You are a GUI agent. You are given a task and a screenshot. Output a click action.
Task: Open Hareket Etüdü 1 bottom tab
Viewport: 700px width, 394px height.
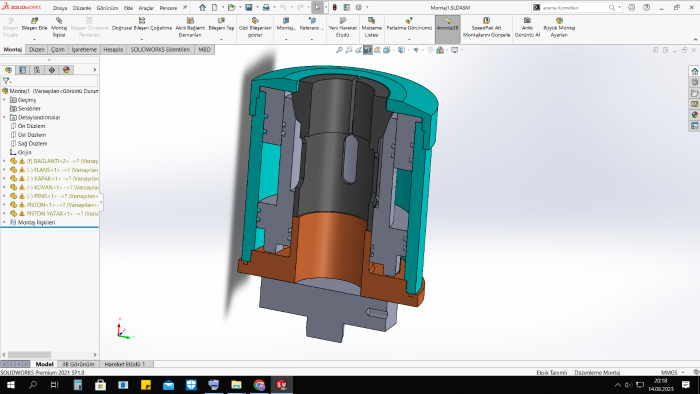pos(125,364)
